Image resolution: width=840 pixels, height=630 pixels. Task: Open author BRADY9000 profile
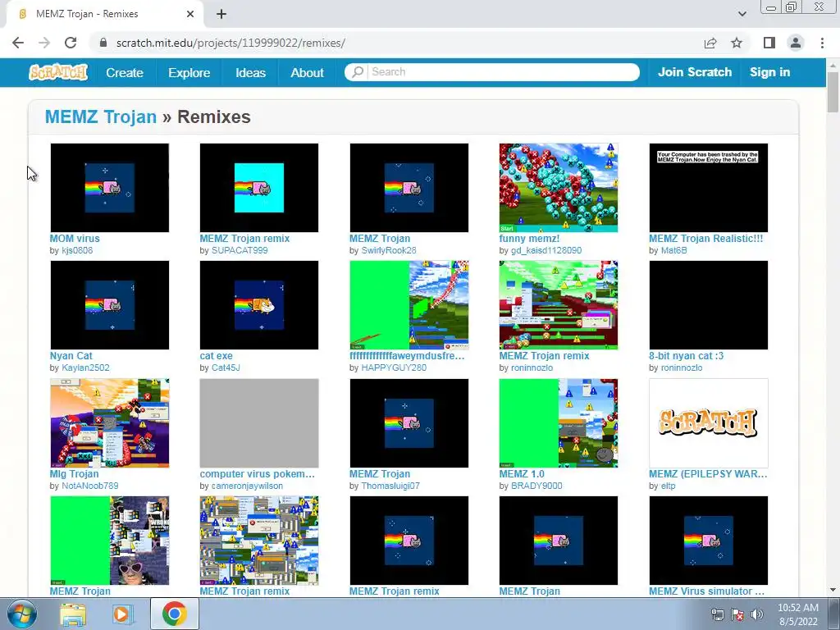pos(536,486)
